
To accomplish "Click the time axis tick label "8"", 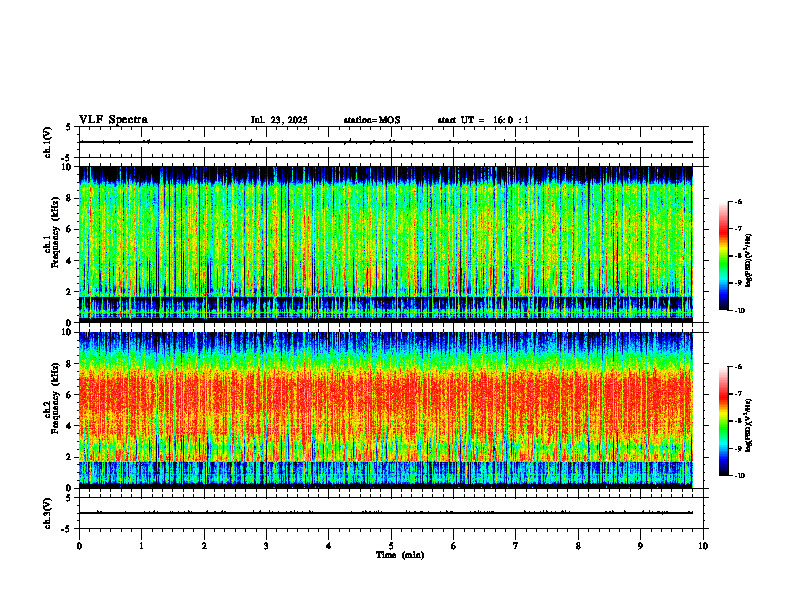I will point(578,546).
